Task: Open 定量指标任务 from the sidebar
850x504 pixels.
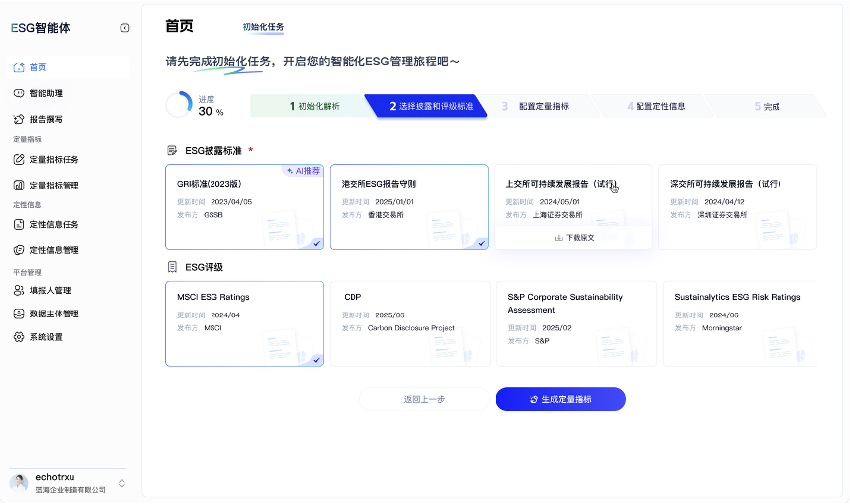Action: [x=46, y=159]
